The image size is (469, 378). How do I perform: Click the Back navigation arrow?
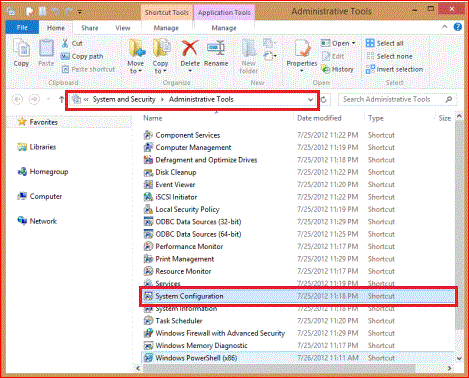[x=17, y=99]
